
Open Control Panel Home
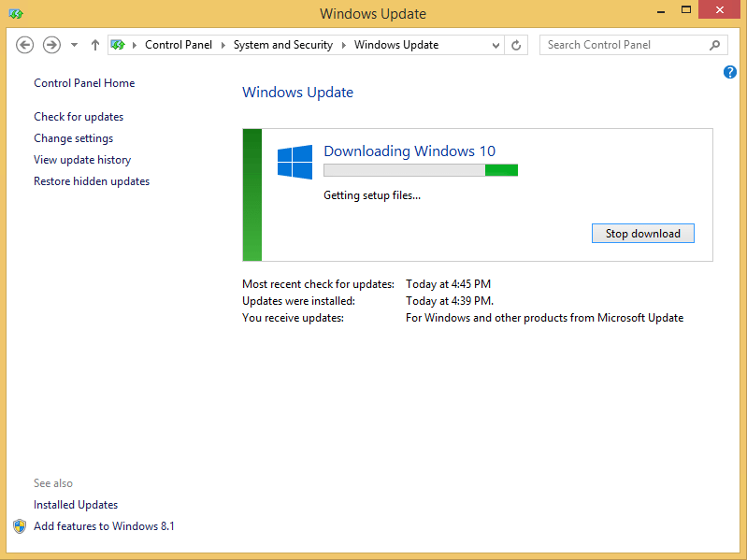click(84, 83)
